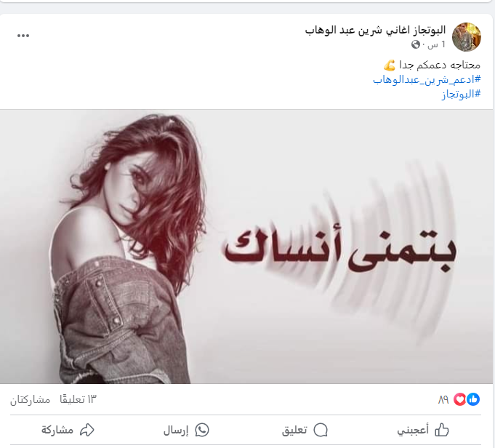The height and width of the screenshot is (448, 495).
Task: Click the WhatsApp icon beside إرسال
Action: [202, 430]
